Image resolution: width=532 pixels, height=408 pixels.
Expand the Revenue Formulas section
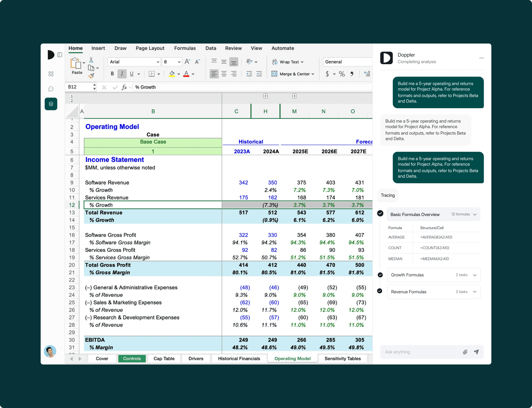pyautogui.click(x=475, y=292)
